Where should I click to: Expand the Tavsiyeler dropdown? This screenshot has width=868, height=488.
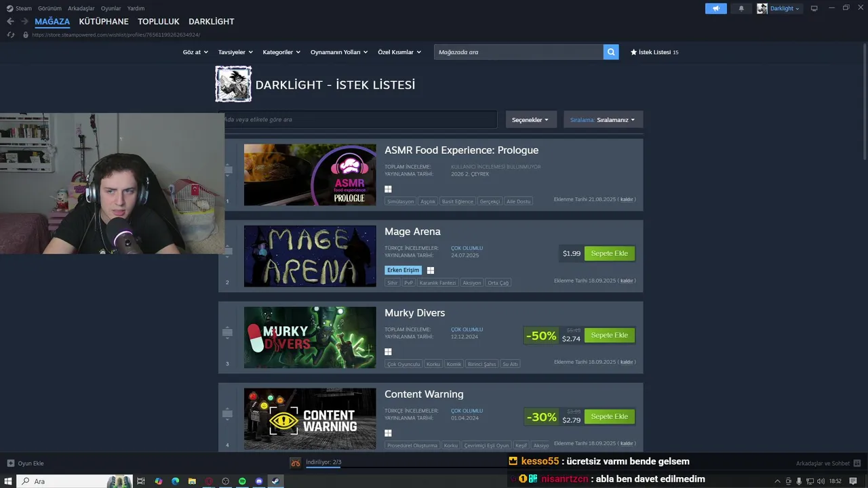point(235,52)
